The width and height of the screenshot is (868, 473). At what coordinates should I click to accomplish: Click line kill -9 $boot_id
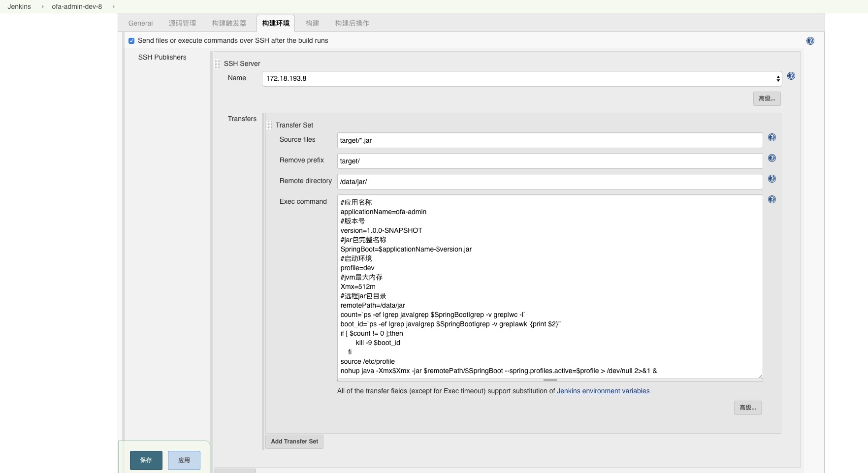(x=378, y=343)
